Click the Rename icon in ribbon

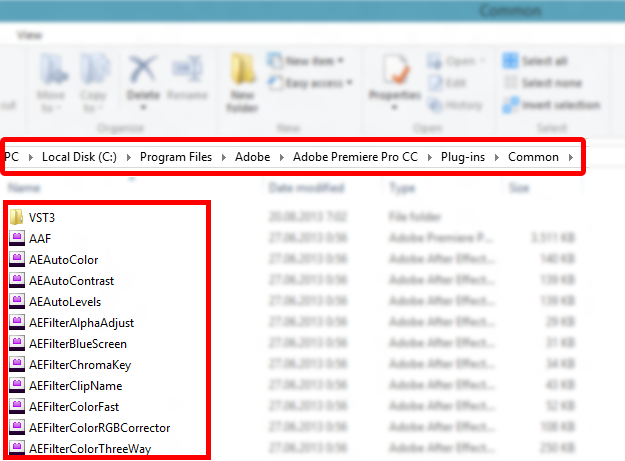pos(187,69)
